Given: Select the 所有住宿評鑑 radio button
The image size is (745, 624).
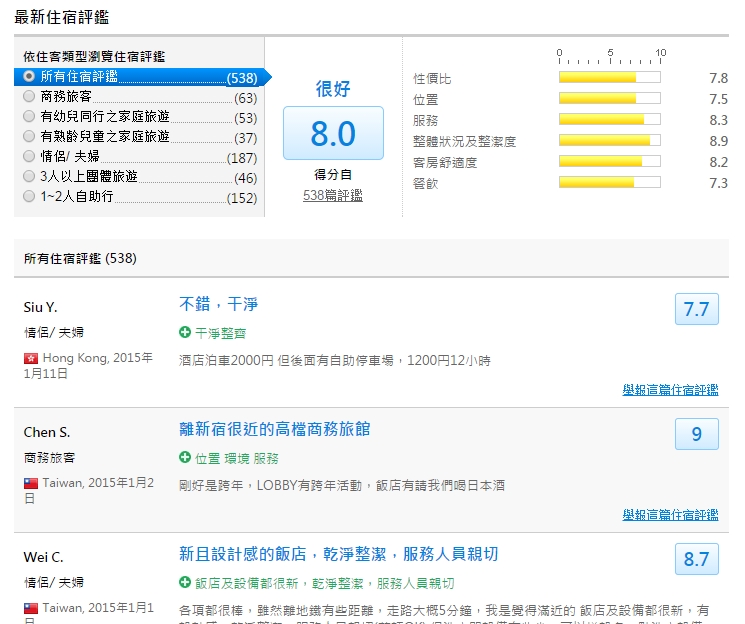Looking at the screenshot, I should (29, 77).
